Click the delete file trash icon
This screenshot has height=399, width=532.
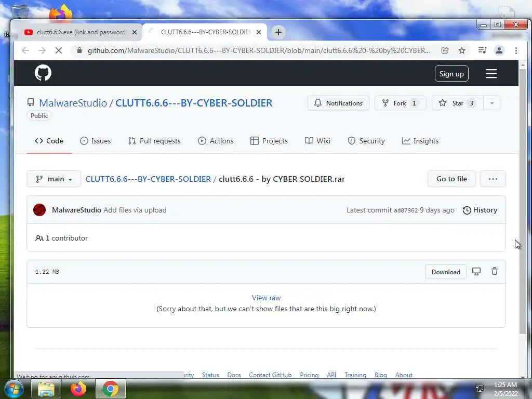(495, 271)
